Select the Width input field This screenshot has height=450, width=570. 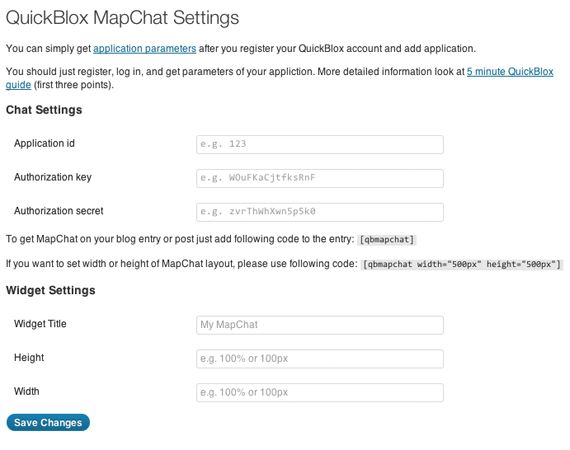point(320,393)
